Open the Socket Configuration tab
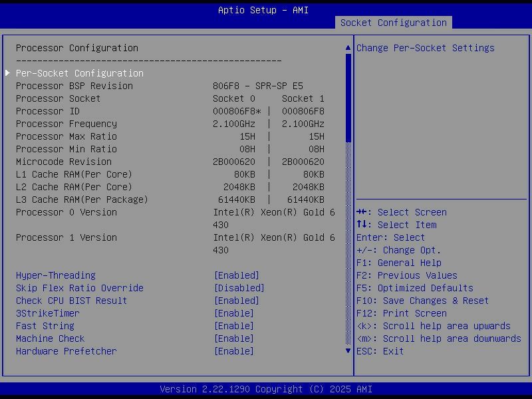The height and width of the screenshot is (399, 532). click(393, 23)
